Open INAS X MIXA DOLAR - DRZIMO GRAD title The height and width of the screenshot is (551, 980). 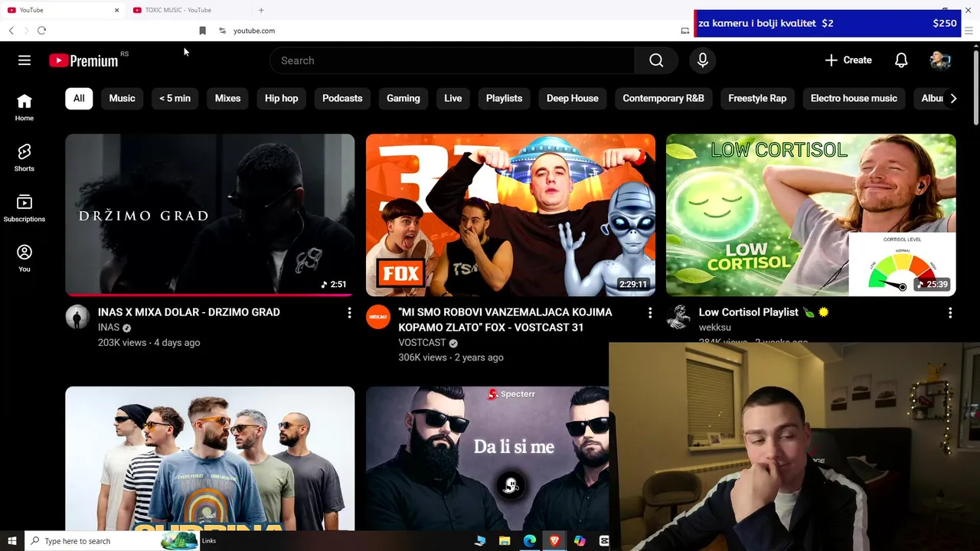pos(189,312)
